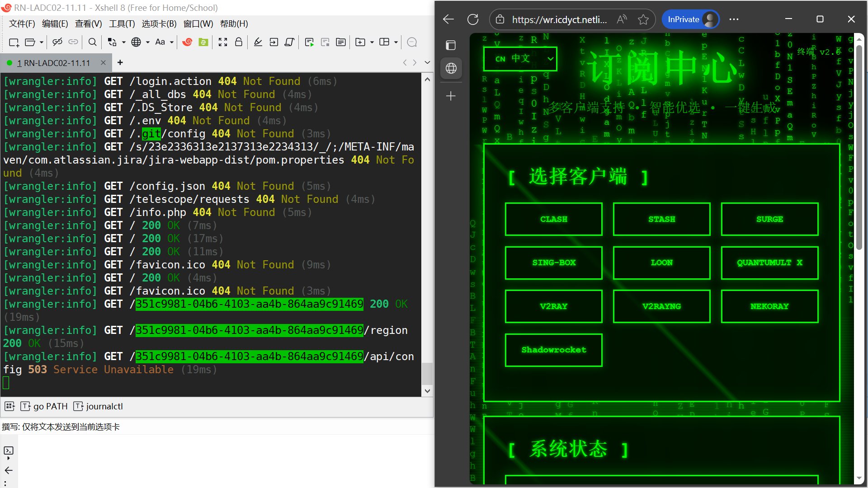Open the terminal search magnifier

[92, 42]
